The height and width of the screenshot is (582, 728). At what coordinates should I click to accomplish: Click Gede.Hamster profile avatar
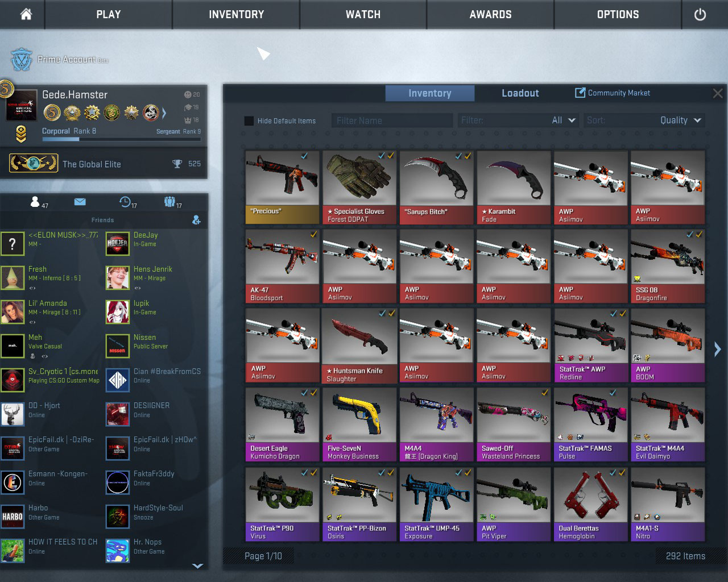point(22,105)
